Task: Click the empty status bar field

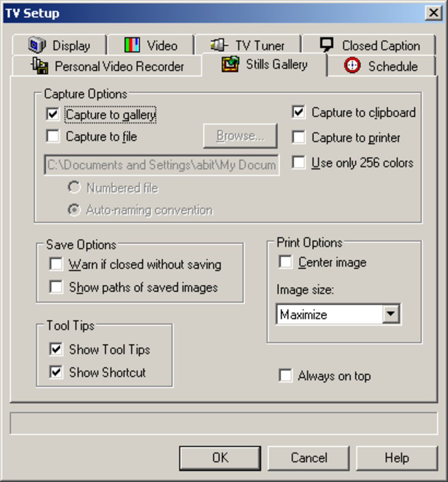Action: pyautogui.click(x=224, y=423)
